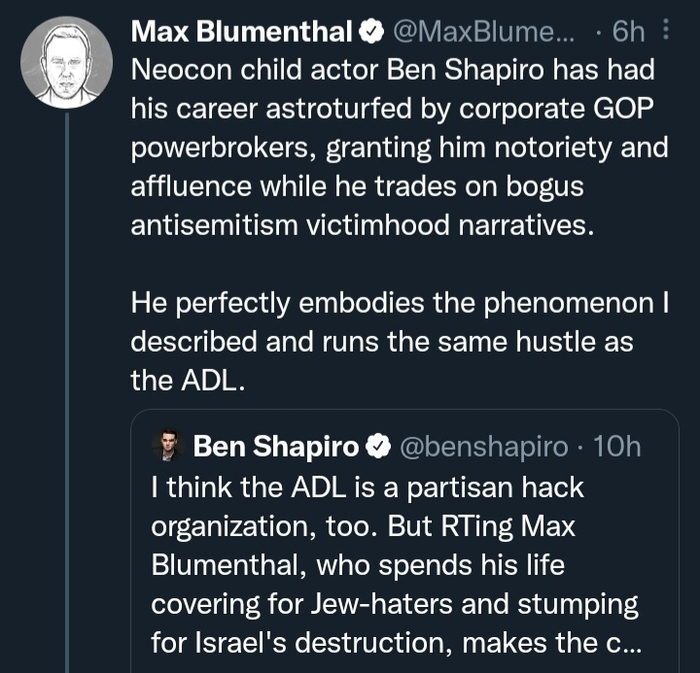This screenshot has height=673, width=700.
Task: Open Max Blumenthal's profile avatar
Action: point(66,63)
